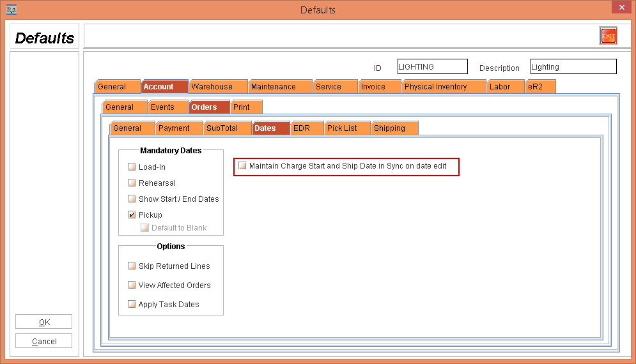The width and height of the screenshot is (636, 364).
Task: Click the red EXIT icon
Action: (608, 36)
